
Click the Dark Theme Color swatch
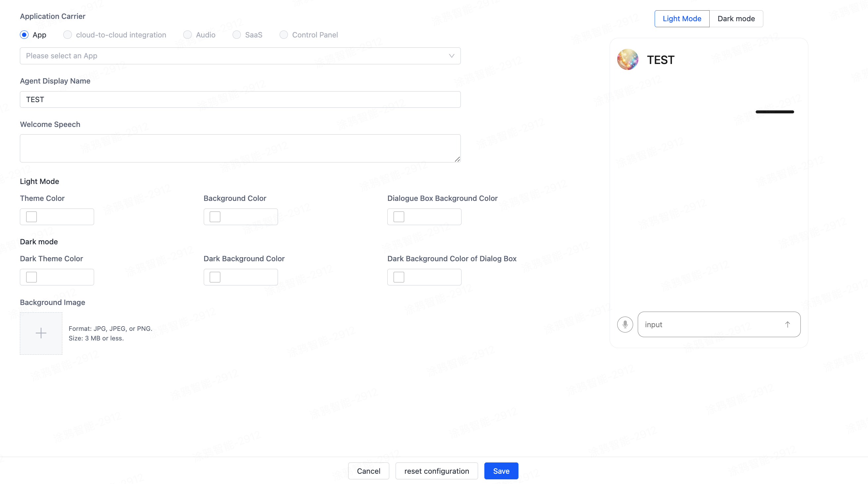click(31, 277)
